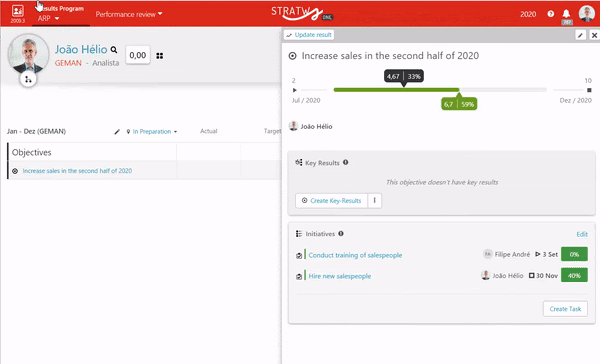Click pencil icon next to Jan - Dez (GEMAN)
The image size is (600, 364).
click(x=117, y=132)
